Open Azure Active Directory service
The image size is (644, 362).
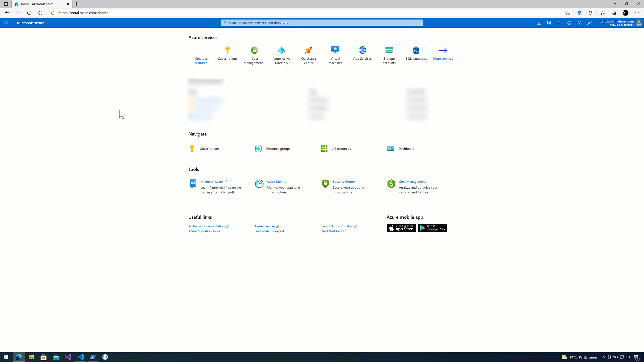(x=281, y=50)
